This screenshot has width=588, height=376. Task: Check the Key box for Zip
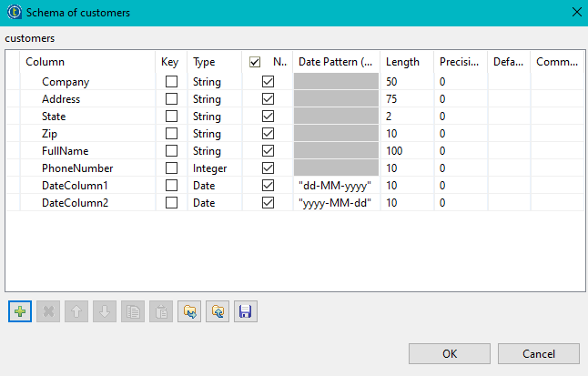coord(171,134)
